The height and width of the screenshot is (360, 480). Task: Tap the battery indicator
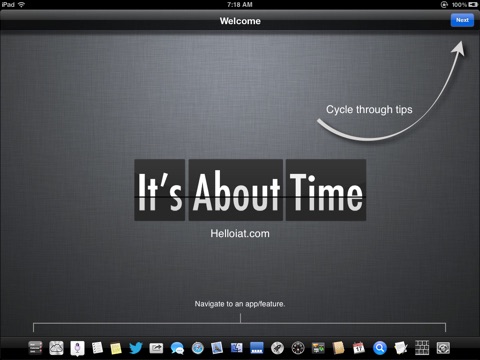pos(473,4)
